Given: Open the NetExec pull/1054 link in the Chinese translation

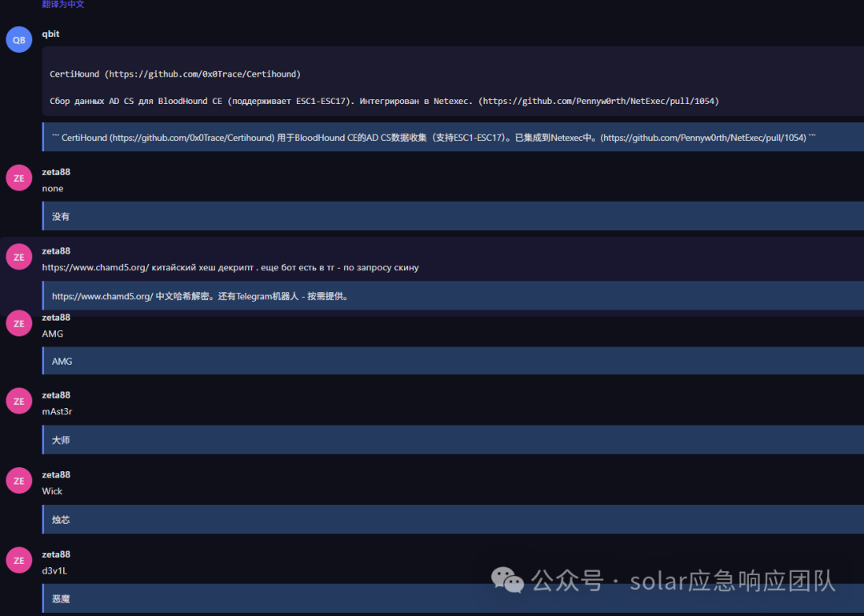Looking at the screenshot, I should point(702,138).
